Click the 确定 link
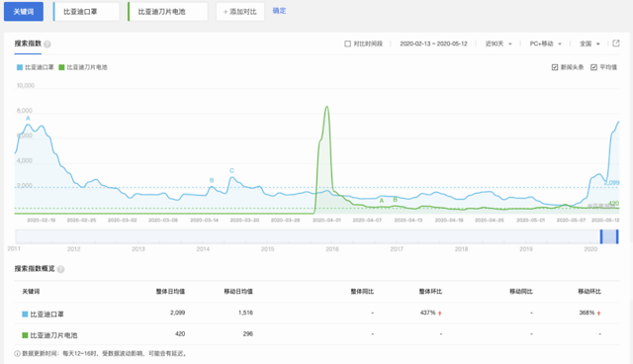Screen dimensions: 633x364 [279, 11]
